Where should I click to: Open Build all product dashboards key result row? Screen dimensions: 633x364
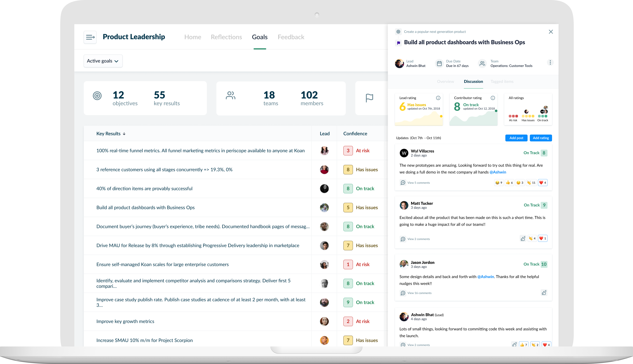point(198,207)
